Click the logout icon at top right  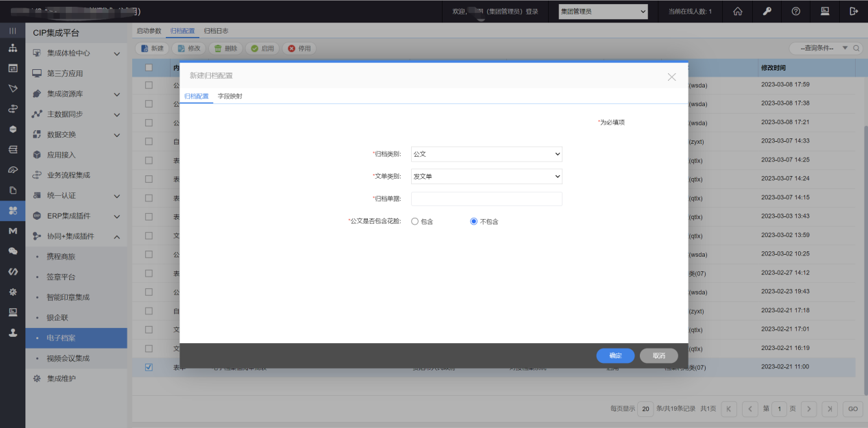click(x=854, y=11)
